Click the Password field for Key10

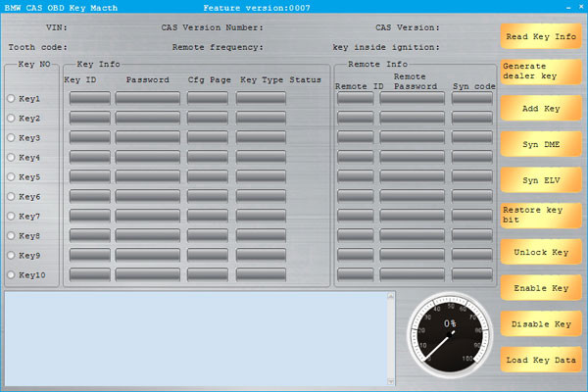click(x=147, y=274)
